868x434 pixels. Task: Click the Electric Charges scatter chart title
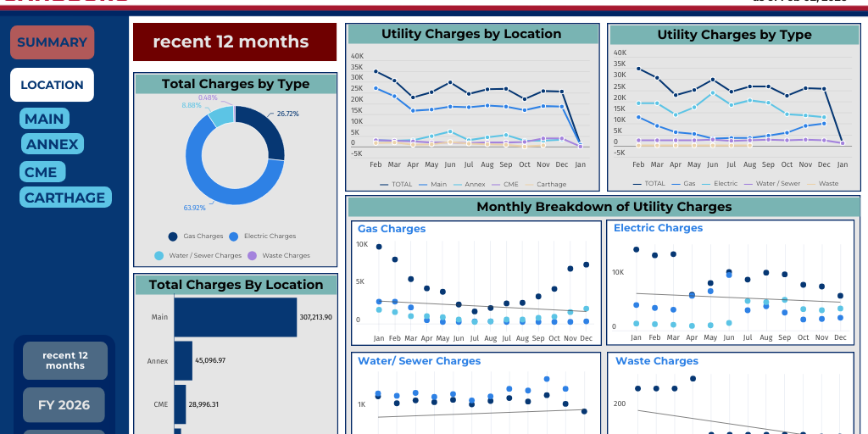[x=658, y=228]
